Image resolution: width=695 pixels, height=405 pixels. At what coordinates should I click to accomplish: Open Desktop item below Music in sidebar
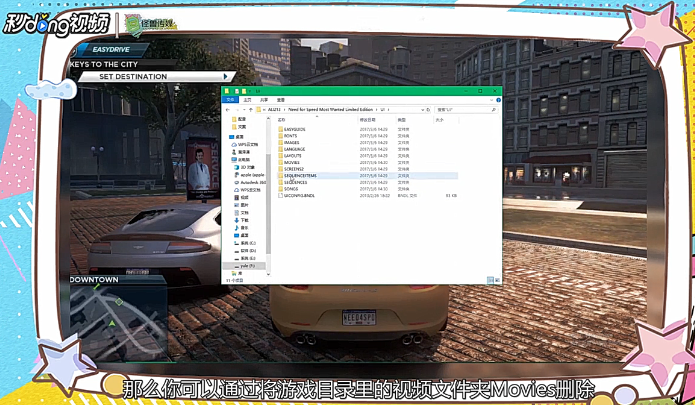(242, 235)
